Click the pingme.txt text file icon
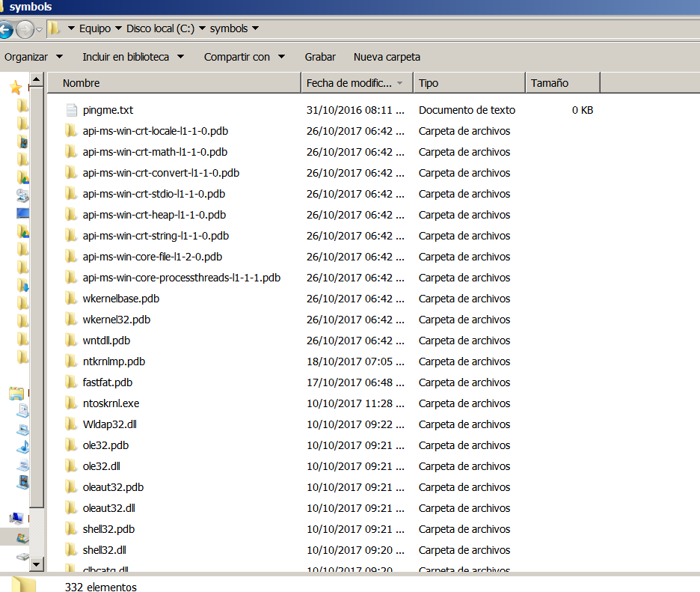Image resolution: width=700 pixels, height=592 pixels. 71,110
